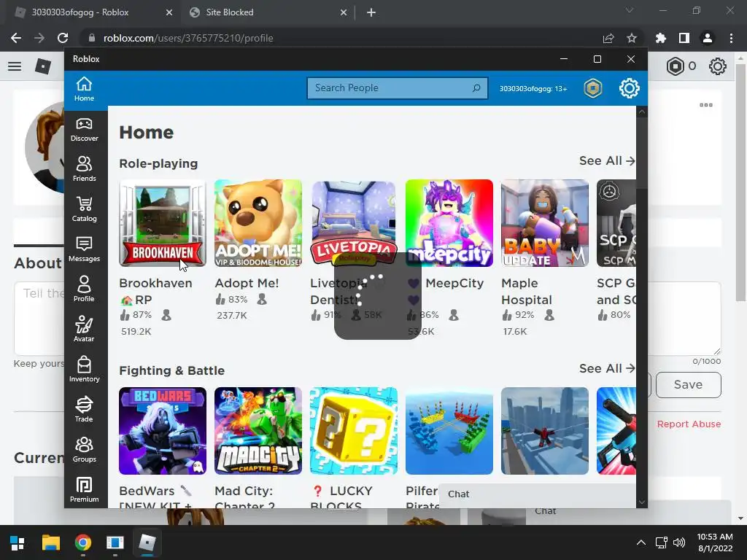Open the Friends page in sidebar
The height and width of the screenshot is (560, 747).
pos(85,169)
